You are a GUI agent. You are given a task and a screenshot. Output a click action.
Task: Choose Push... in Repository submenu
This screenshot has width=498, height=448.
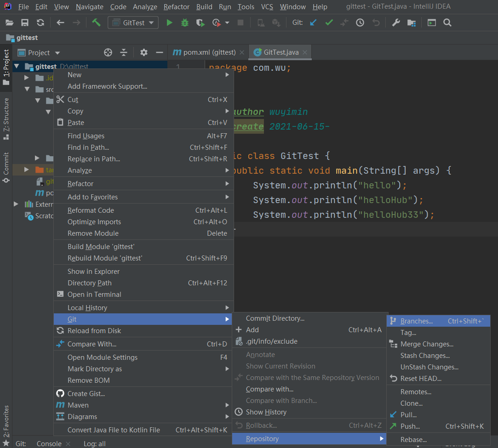click(x=439, y=426)
